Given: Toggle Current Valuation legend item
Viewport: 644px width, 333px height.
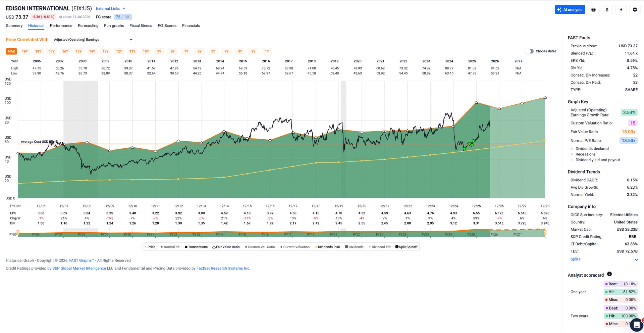Looking at the screenshot, I should [x=295, y=247].
